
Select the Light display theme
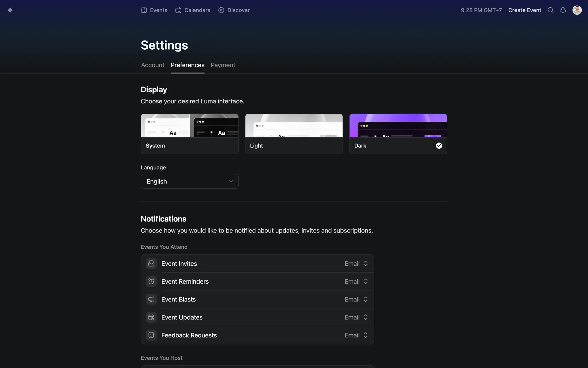(x=294, y=134)
